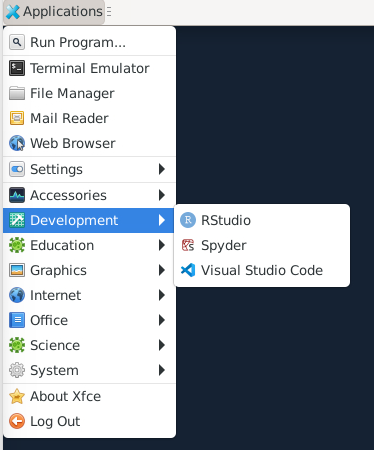Select the Internet menu label

click(55, 295)
